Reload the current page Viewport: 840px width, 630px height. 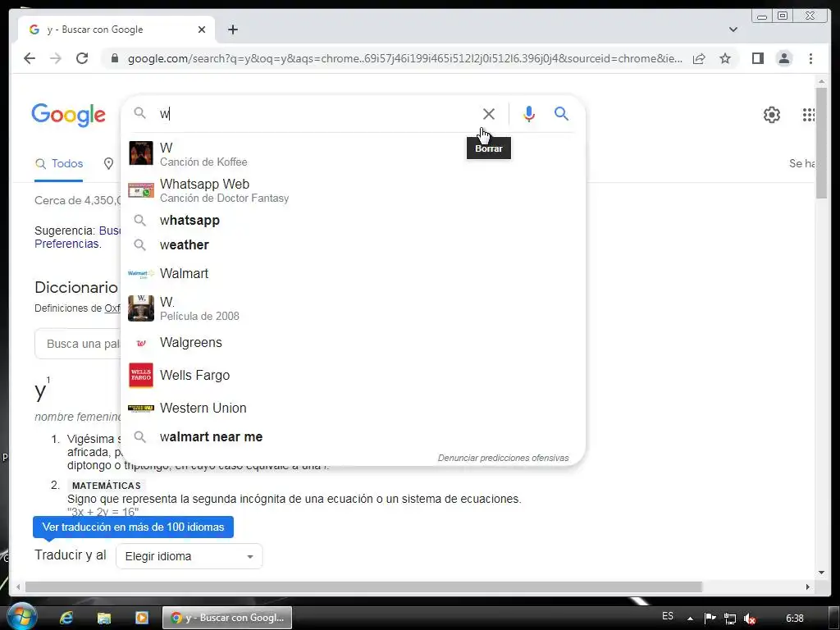(82, 58)
